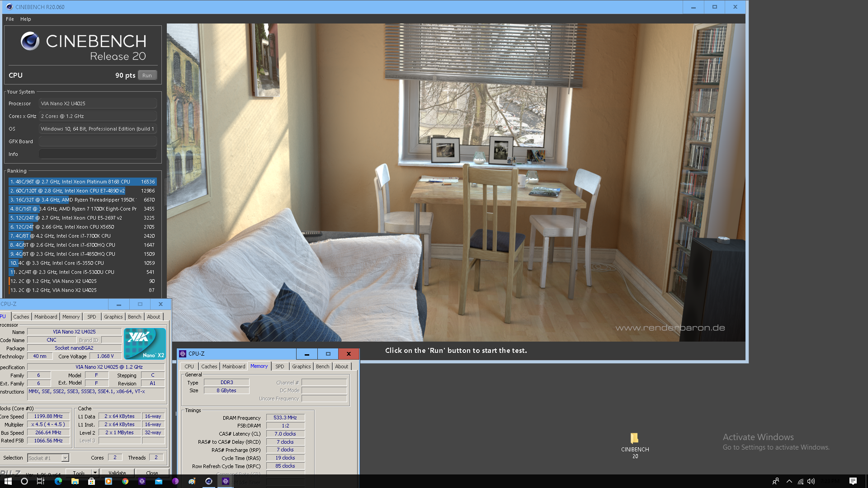Viewport: 868px width, 488px height.
Task: Click Run to start the CPU test
Action: coord(147,75)
